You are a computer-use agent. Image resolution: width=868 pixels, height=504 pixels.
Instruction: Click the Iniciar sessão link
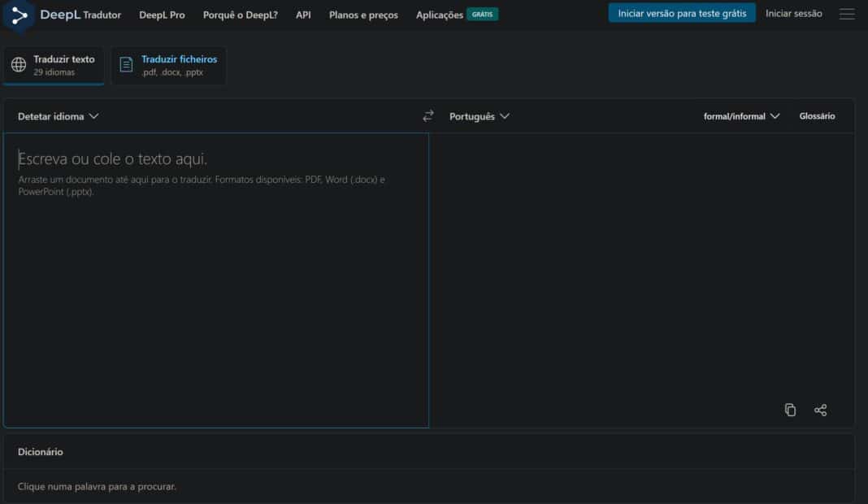793,13
